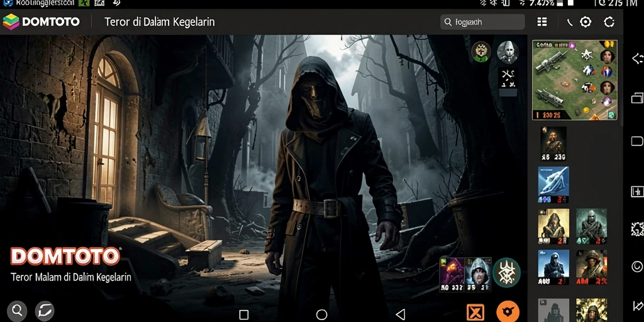The width and height of the screenshot is (644, 322).
Task: Click the large DOMTOTO banner logo
Action: point(65,257)
